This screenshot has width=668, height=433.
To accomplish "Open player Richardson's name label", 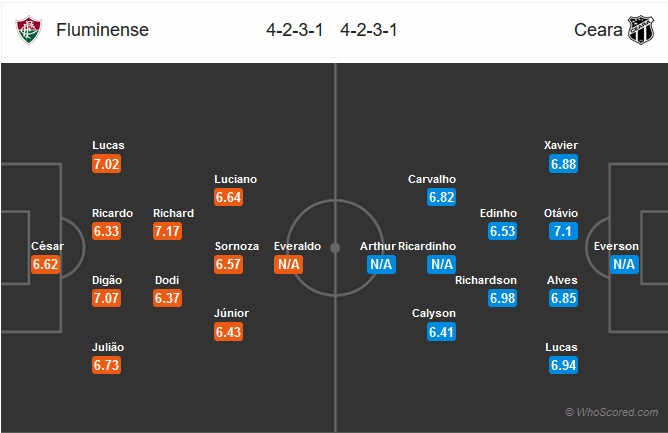I will [x=486, y=280].
